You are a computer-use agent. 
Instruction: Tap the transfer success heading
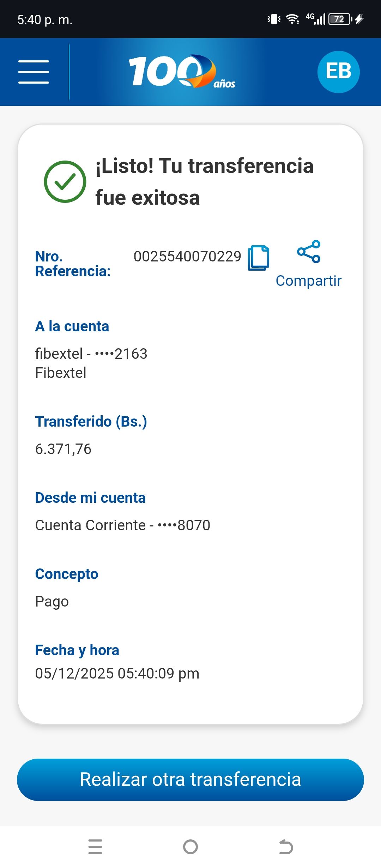click(x=205, y=182)
